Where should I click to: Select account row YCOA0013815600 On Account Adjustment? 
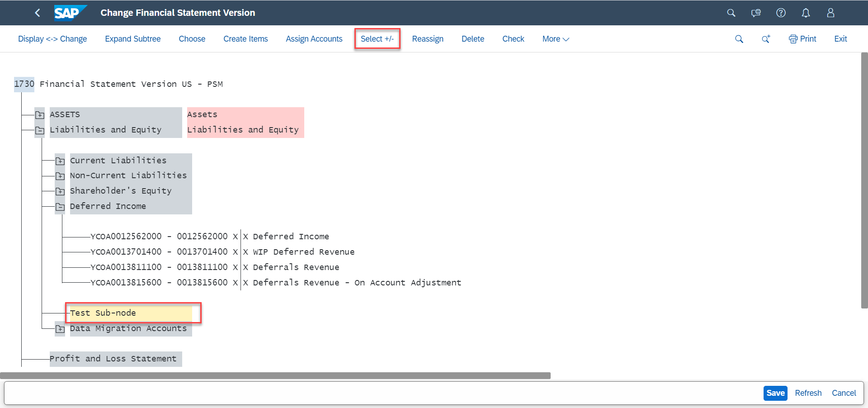[x=276, y=283]
